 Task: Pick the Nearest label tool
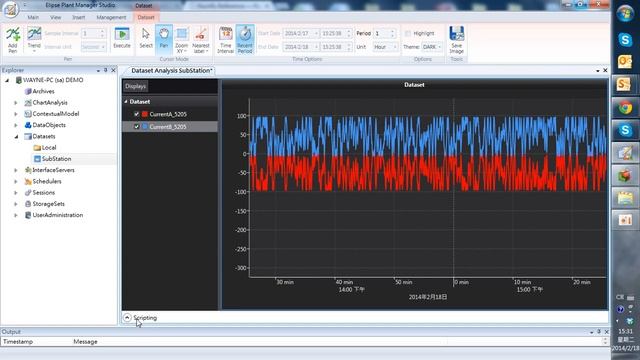click(200, 40)
